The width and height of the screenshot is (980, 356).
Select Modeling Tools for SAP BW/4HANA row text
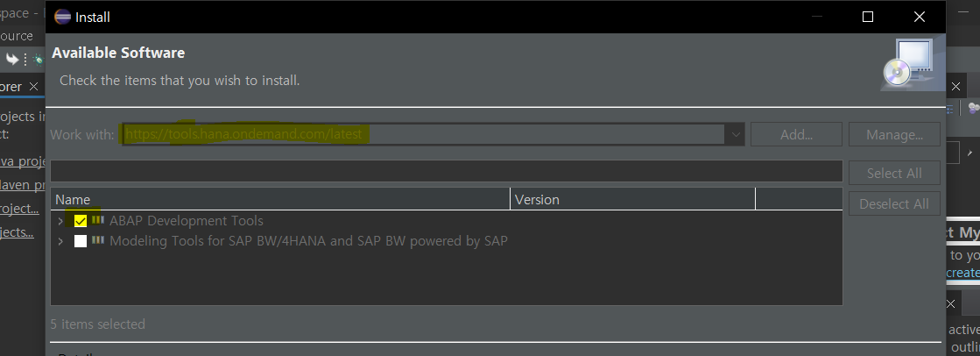click(308, 241)
